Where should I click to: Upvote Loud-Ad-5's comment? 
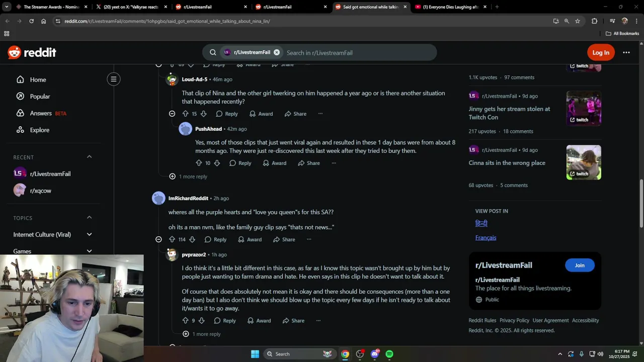click(185, 114)
